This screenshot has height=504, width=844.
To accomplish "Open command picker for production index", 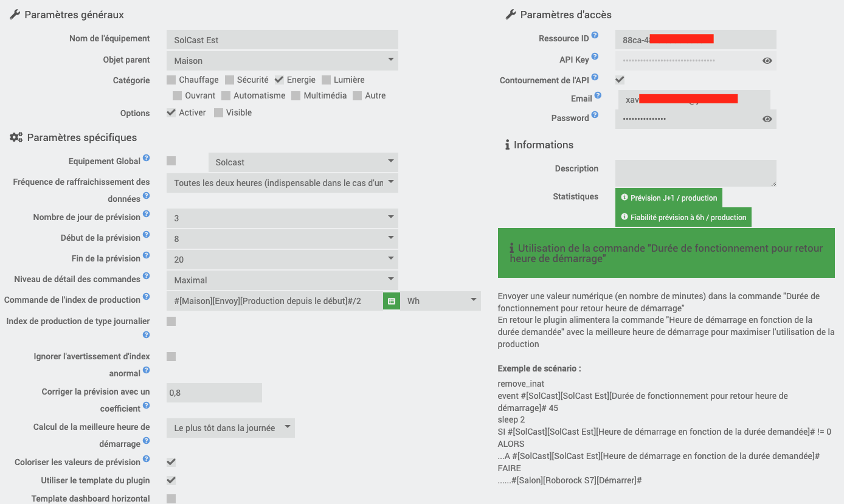I will pyautogui.click(x=392, y=301).
